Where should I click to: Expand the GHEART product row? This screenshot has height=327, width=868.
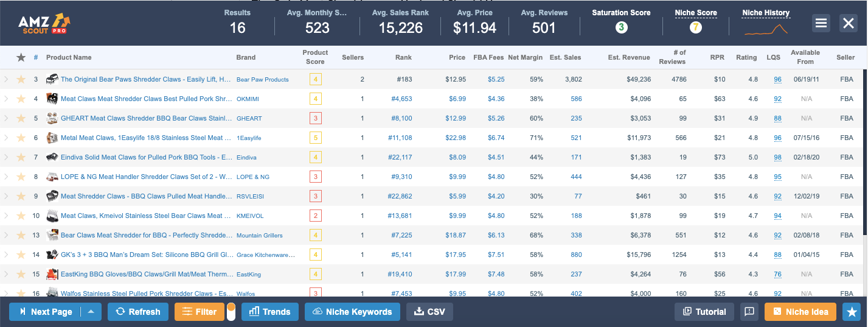click(x=6, y=118)
